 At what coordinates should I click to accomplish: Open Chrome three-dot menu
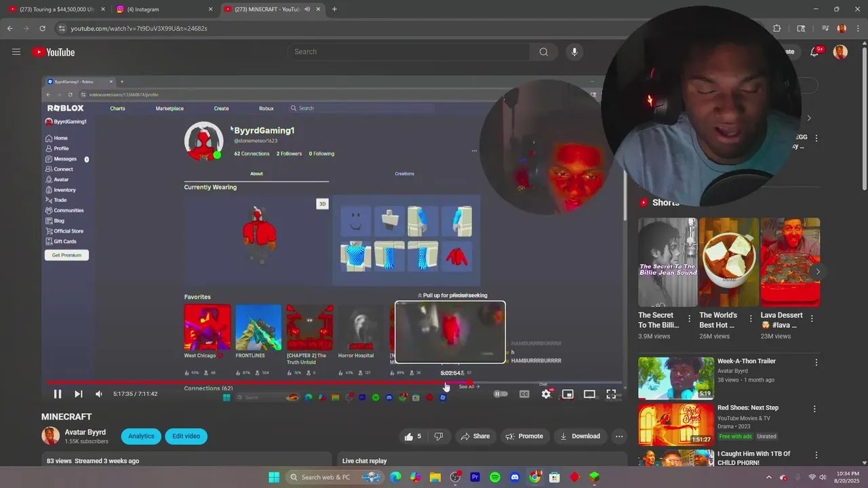click(859, 28)
